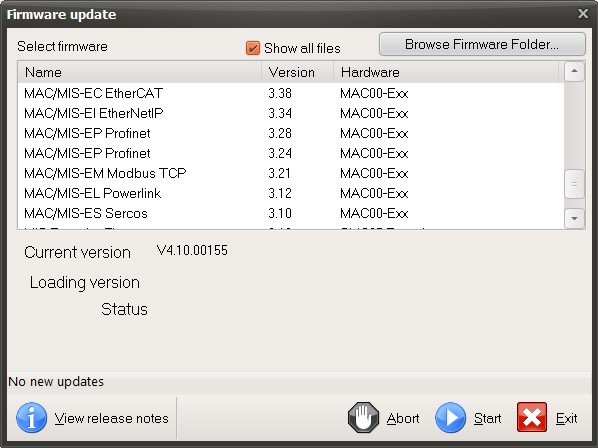Click the firmware list scrollbar thumb
The height and width of the screenshot is (448, 598).
[574, 184]
